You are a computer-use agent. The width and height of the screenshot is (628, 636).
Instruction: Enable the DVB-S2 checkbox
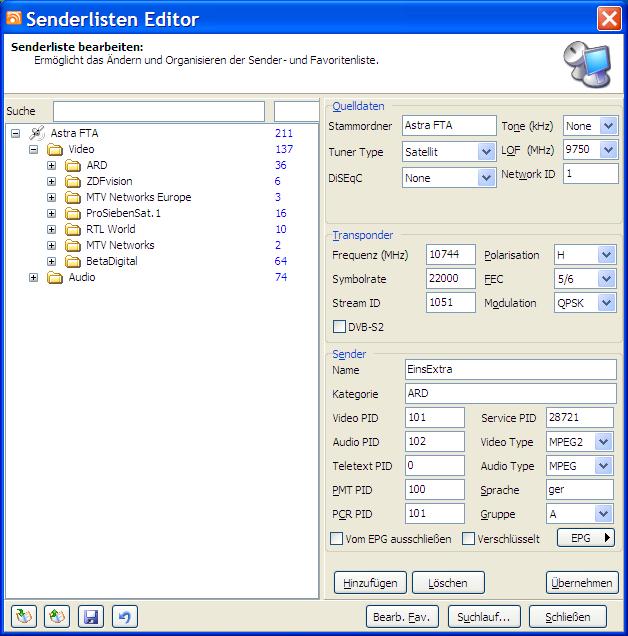[x=339, y=326]
